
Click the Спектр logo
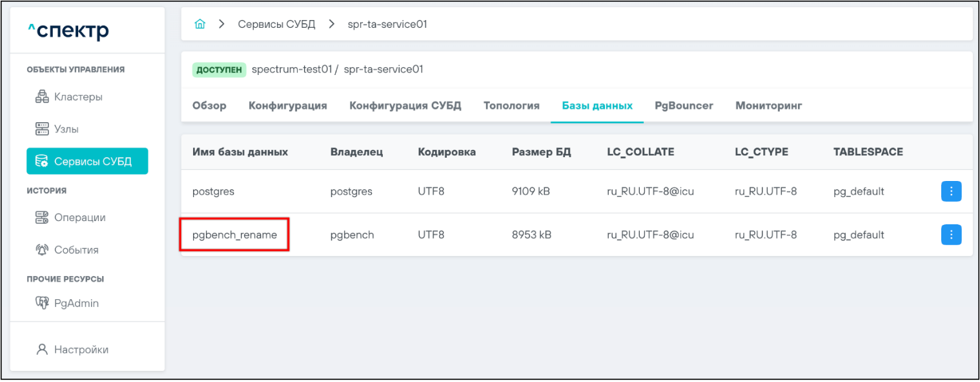(x=68, y=31)
